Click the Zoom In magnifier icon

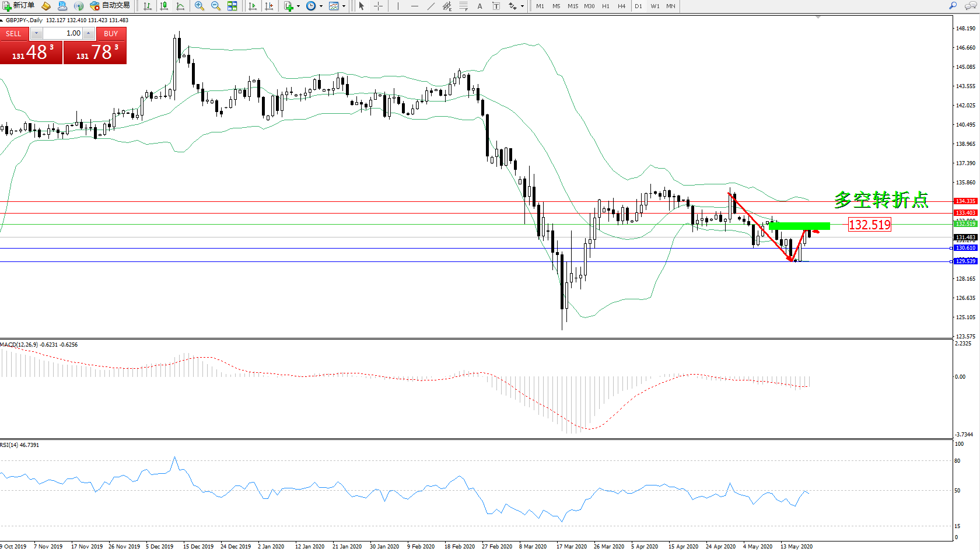click(199, 6)
